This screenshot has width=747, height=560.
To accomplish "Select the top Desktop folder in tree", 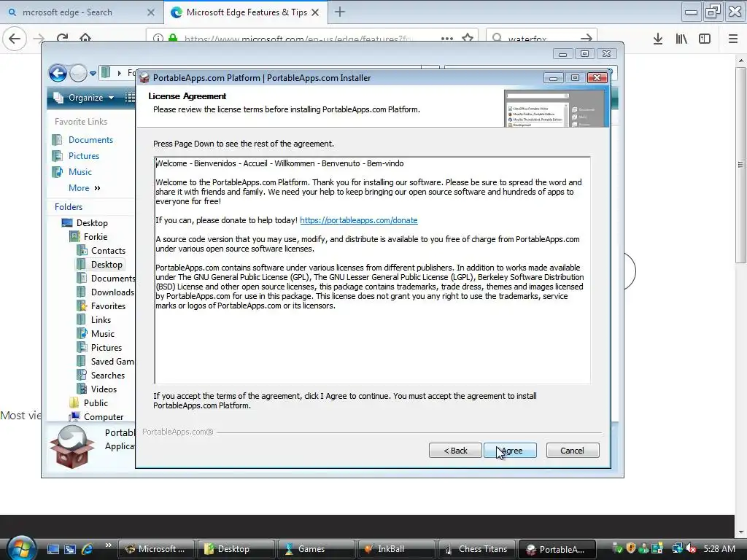I will [x=92, y=223].
